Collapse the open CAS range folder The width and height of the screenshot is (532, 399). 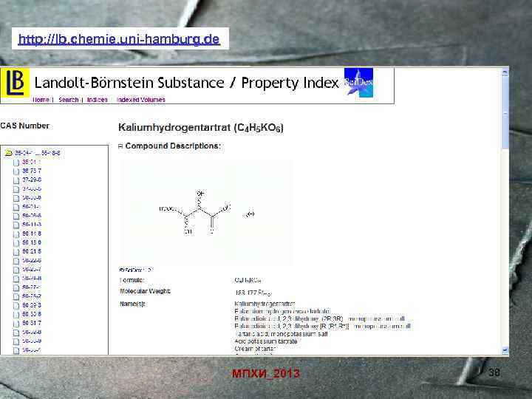(8, 153)
